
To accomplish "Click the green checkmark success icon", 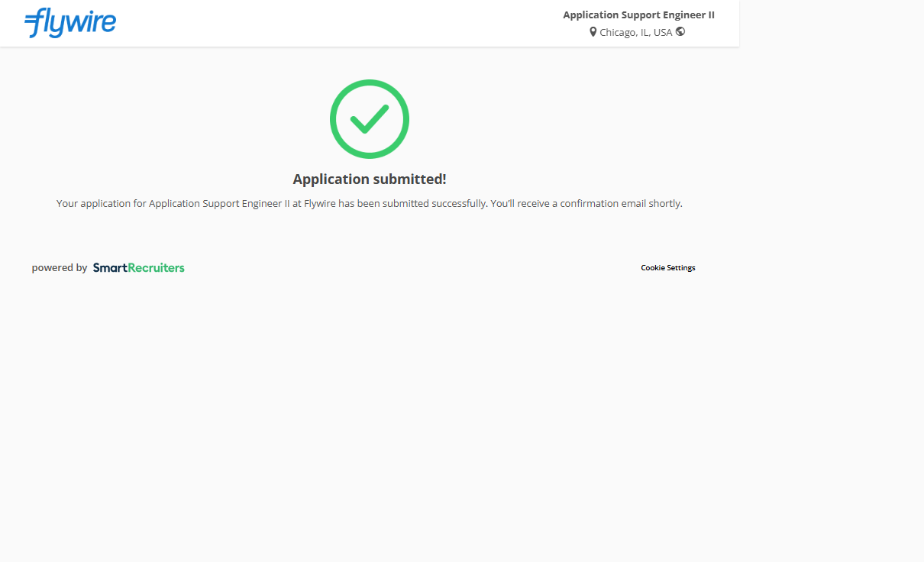I will coord(370,119).
